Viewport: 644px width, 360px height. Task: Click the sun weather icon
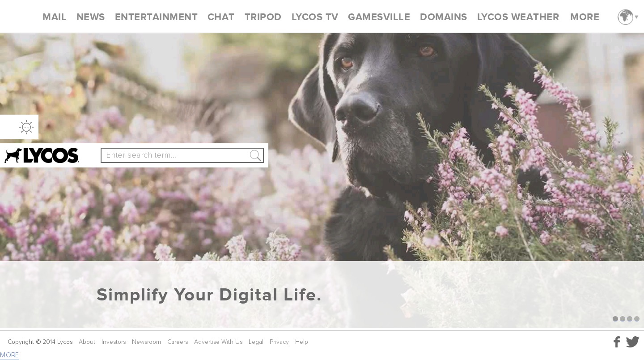point(26,127)
